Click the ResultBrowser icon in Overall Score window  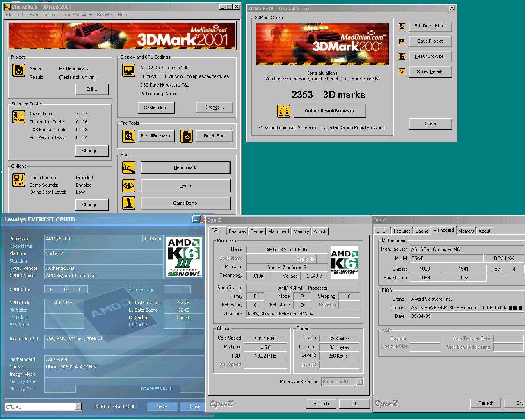[402, 57]
